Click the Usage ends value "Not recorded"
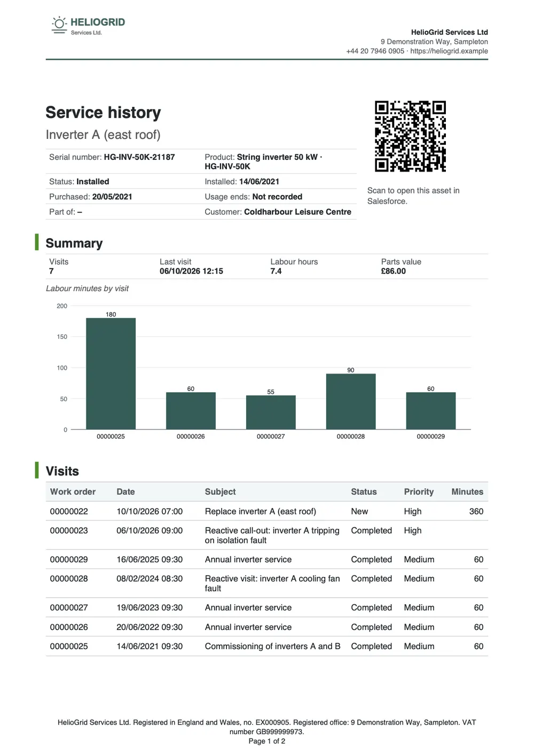Viewport: 534px width, 756px height. click(277, 197)
